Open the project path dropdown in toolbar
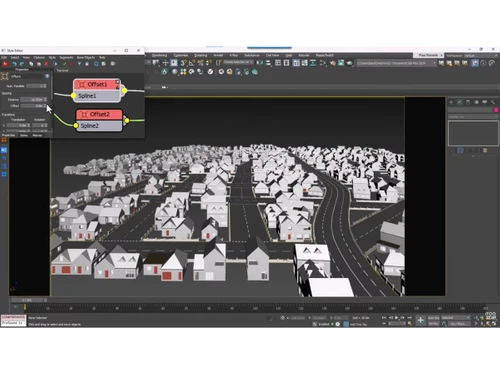 click(x=397, y=63)
